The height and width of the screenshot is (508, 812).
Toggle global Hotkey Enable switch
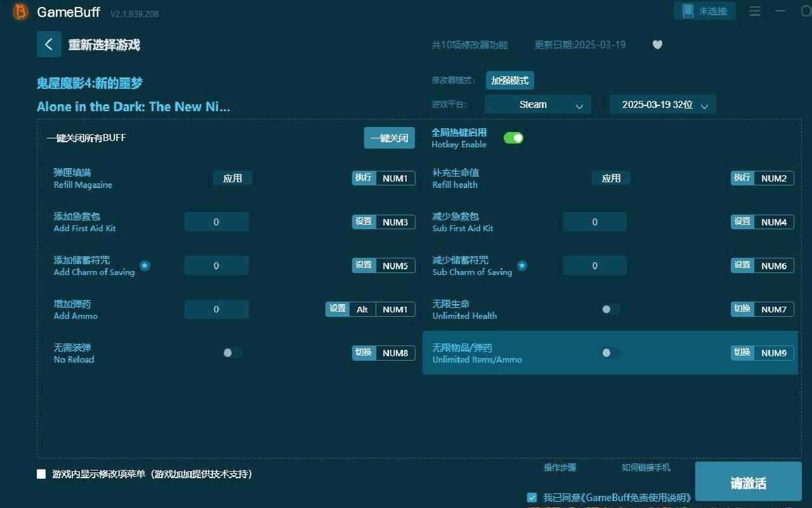(x=513, y=138)
